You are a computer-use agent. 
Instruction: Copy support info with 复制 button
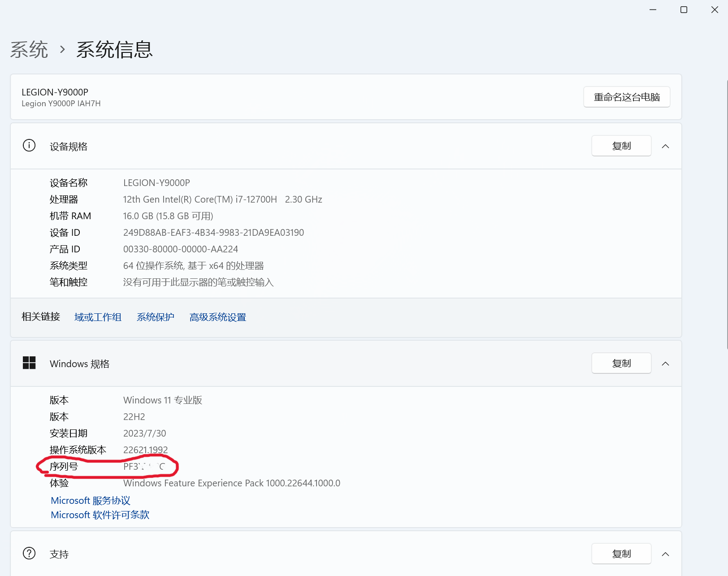tap(621, 554)
